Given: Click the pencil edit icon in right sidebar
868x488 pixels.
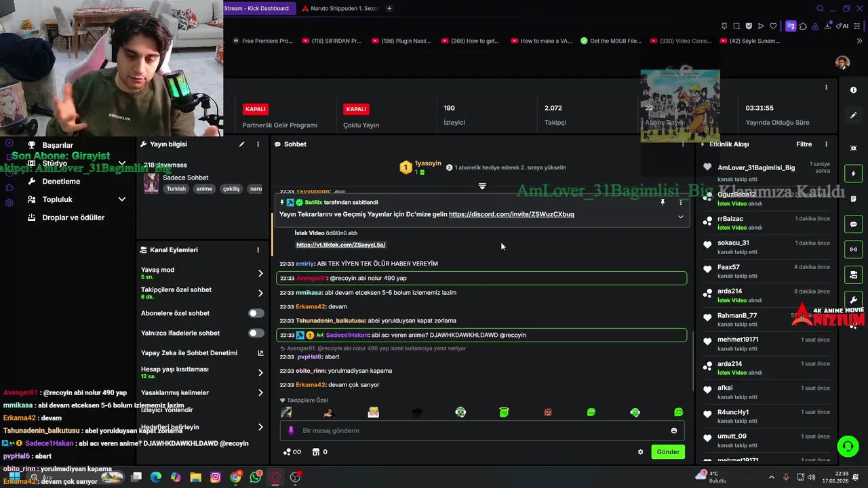Looking at the screenshot, I should 853,115.
